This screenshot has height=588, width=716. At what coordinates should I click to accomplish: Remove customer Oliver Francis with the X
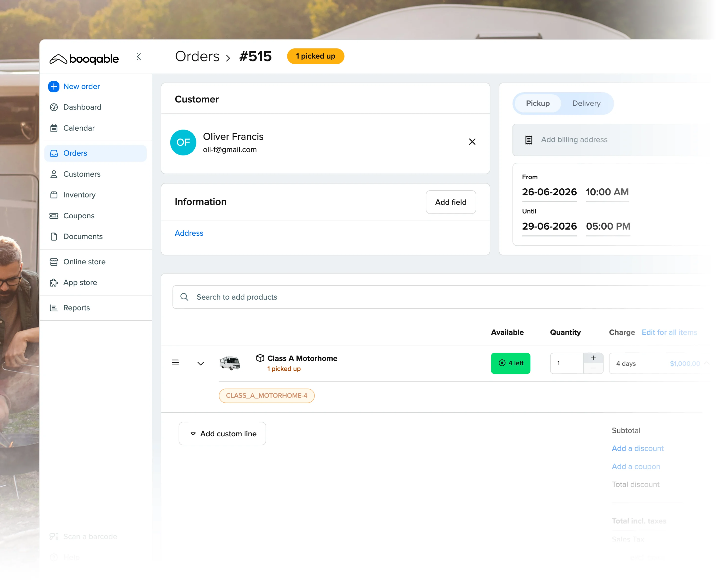472,142
